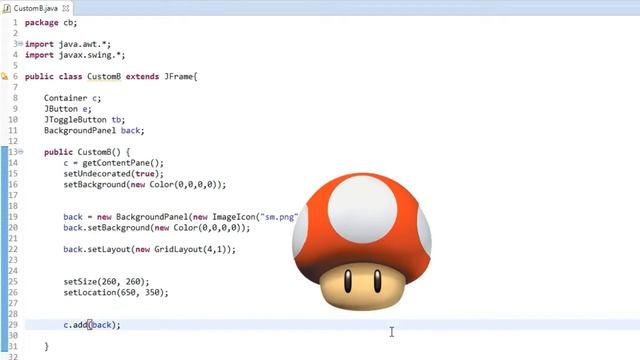This screenshot has height=360, width=640.
Task: Click the "sm.png" string literal
Action: tap(279, 217)
